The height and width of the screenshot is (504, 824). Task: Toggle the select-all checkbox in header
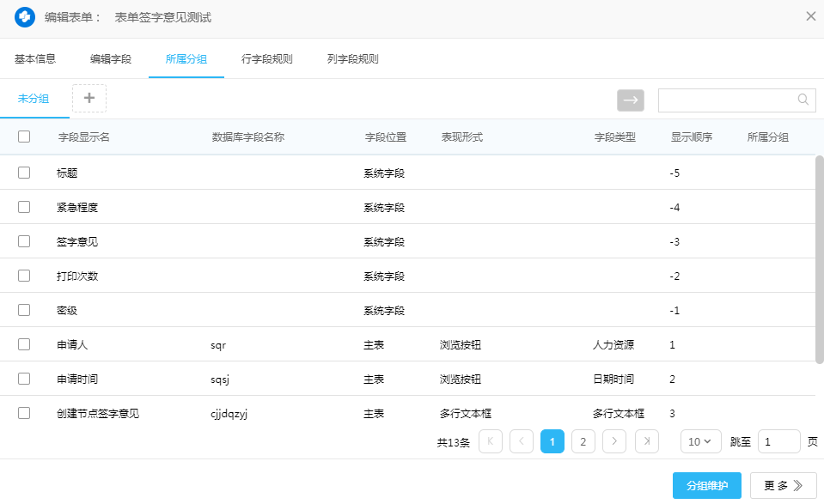click(x=24, y=137)
